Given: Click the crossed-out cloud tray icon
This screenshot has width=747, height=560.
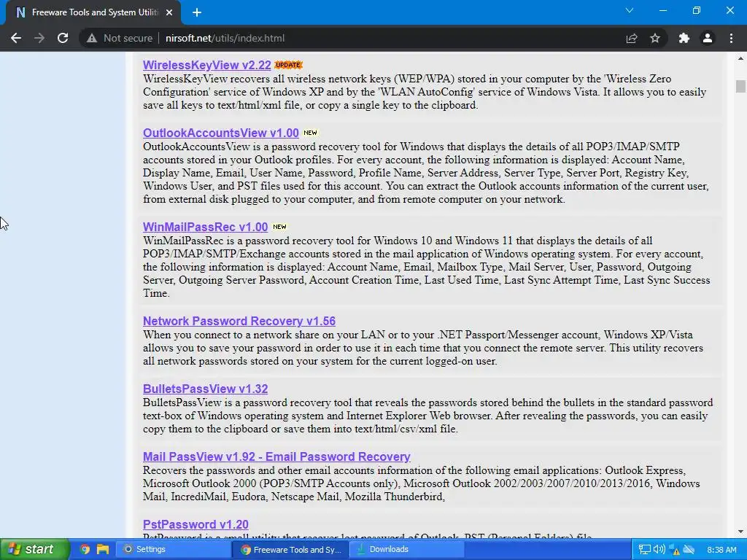Looking at the screenshot, I should pos(689,550).
